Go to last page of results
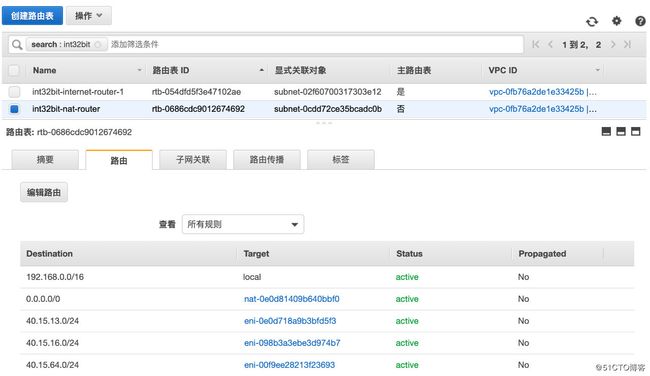The height and width of the screenshot is (376, 650). pyautogui.click(x=628, y=44)
